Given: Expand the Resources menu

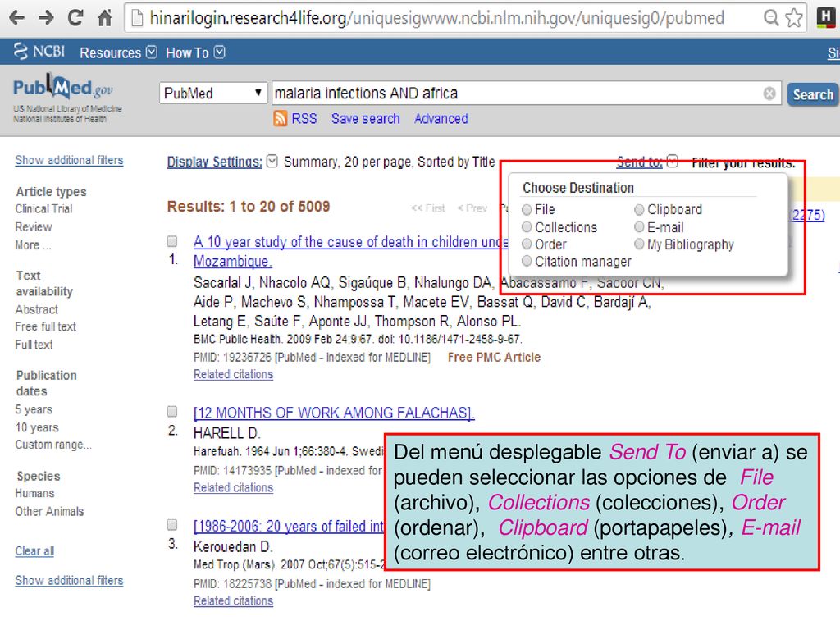Looking at the screenshot, I should 118,52.
